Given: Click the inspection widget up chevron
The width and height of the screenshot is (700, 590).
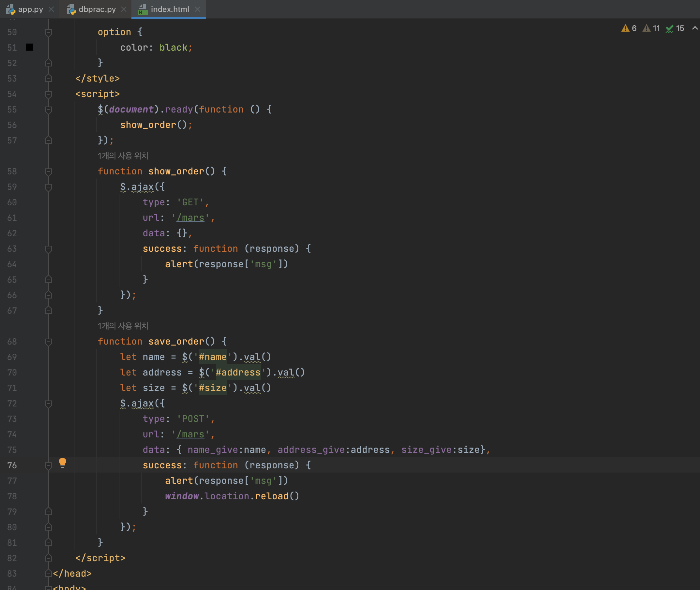Looking at the screenshot, I should [695, 28].
